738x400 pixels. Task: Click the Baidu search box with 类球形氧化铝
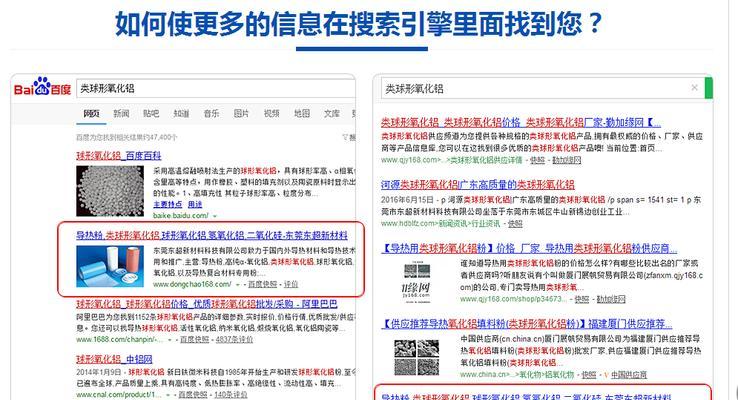216,88
